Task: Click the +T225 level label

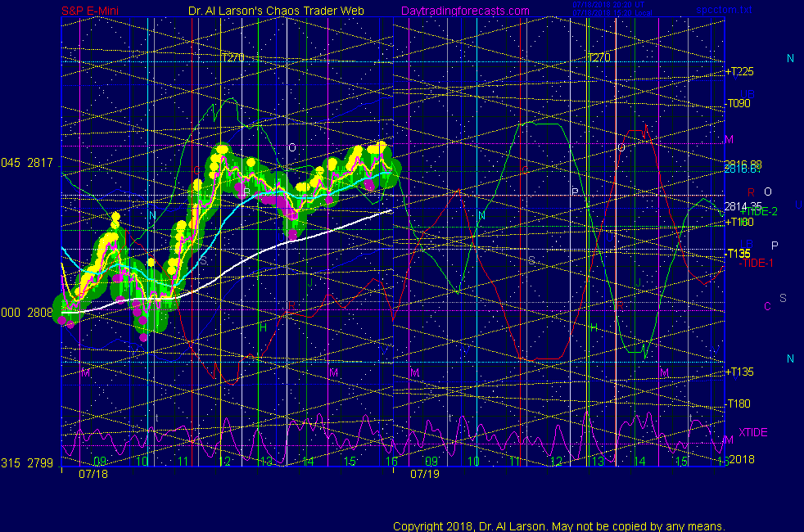Action: click(x=739, y=71)
